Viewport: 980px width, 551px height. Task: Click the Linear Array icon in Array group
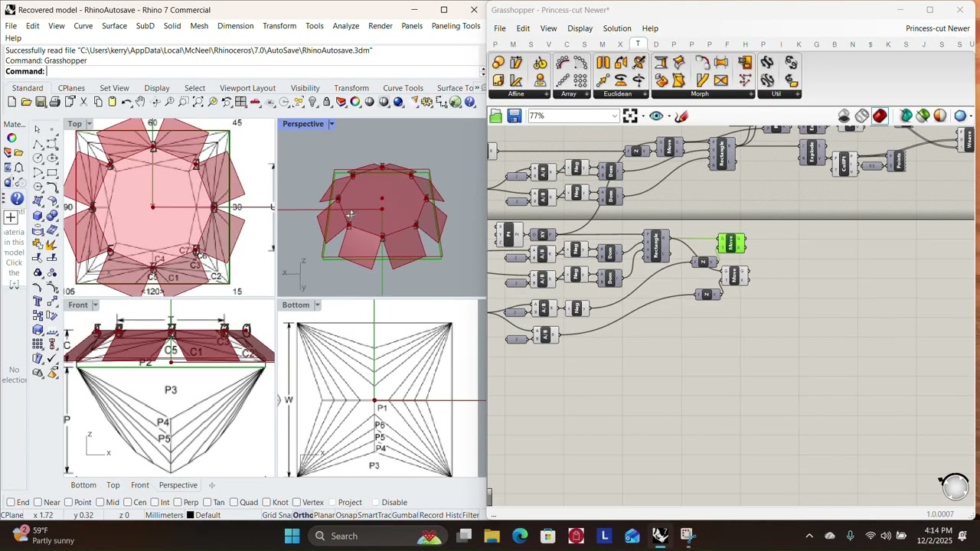(x=563, y=80)
